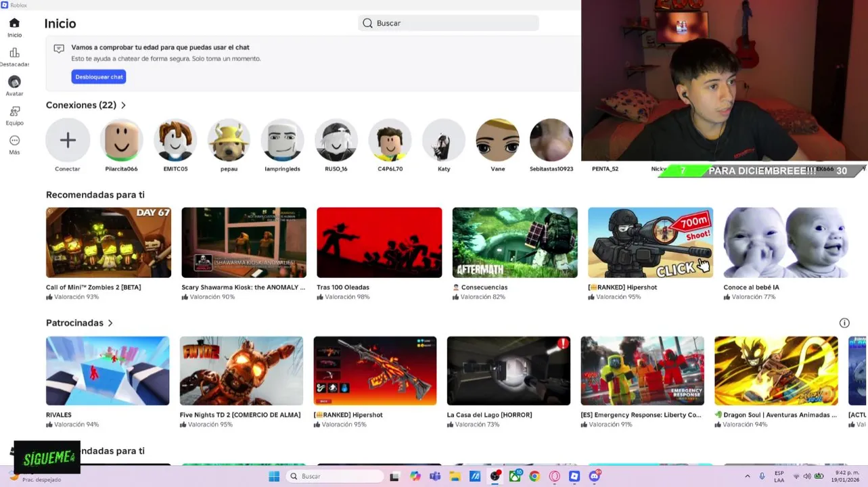Click the Desbloquear chat button

(x=99, y=77)
